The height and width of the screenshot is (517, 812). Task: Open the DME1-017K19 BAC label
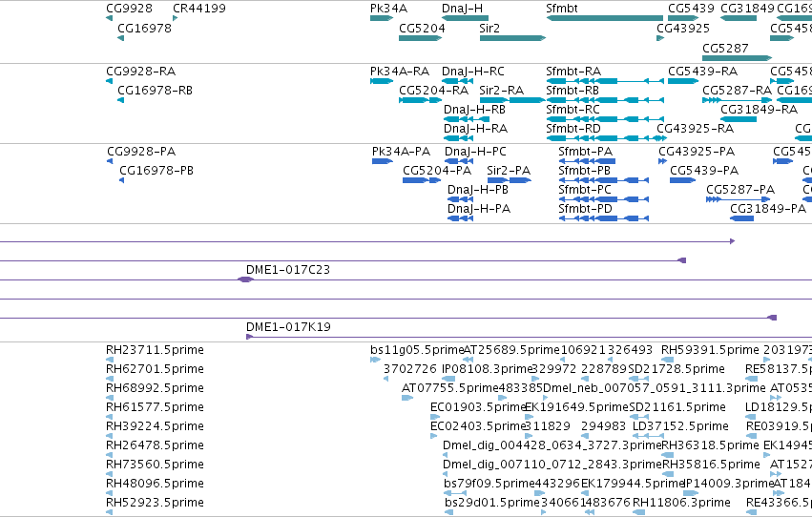tap(288, 327)
